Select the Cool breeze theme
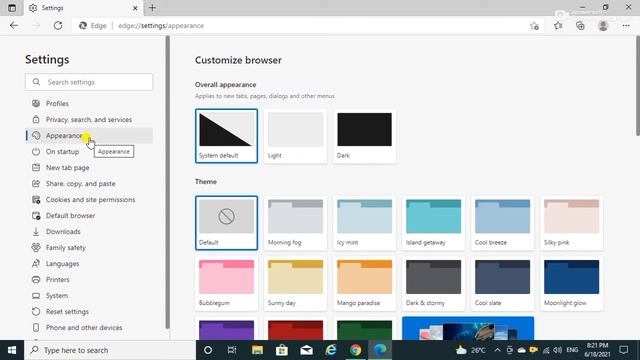The width and height of the screenshot is (640, 360). (502, 223)
